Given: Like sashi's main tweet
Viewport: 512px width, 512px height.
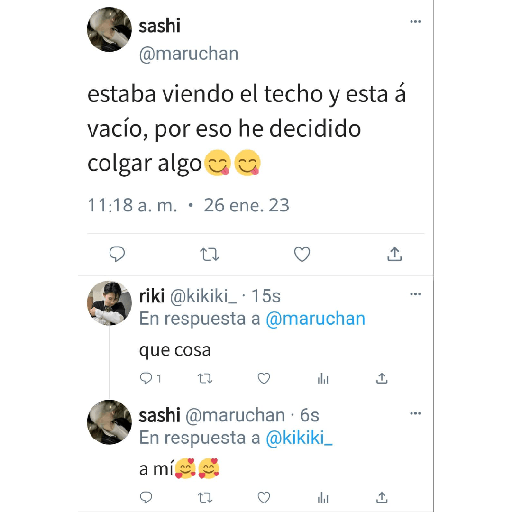Looking at the screenshot, I should [302, 254].
